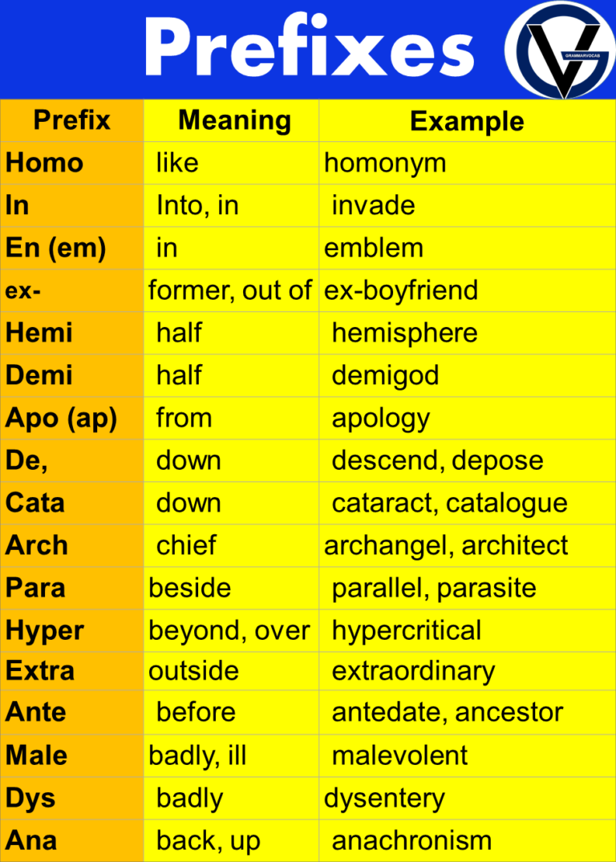This screenshot has width=616, height=862.
Task: Click the 'archangel, architect' example cell
Action: tap(467, 545)
